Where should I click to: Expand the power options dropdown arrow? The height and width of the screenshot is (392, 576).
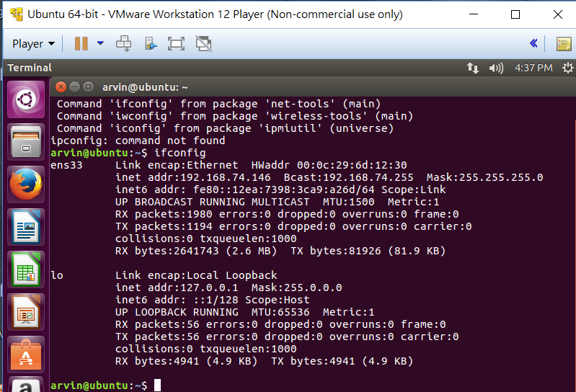[100, 43]
